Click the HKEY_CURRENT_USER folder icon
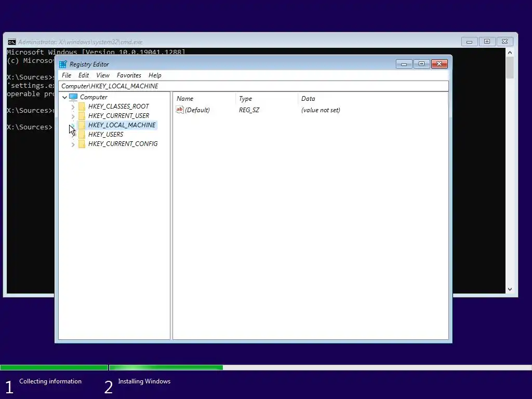 click(82, 116)
